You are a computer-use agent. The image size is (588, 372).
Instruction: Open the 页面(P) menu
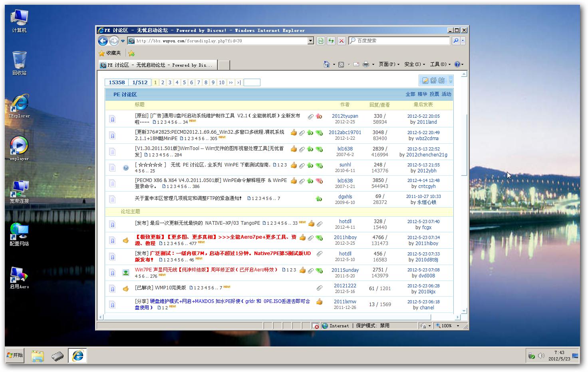pyautogui.click(x=389, y=64)
